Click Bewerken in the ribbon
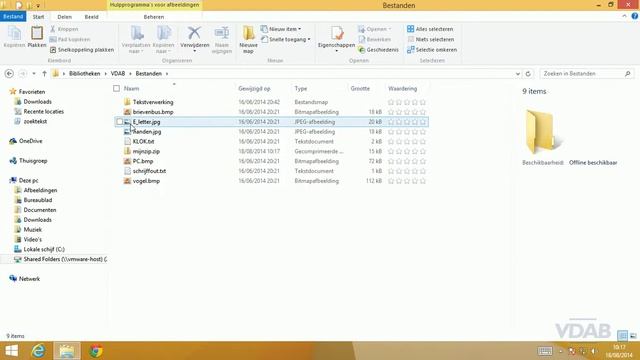Screen dimensions: 640x360 (374, 39)
